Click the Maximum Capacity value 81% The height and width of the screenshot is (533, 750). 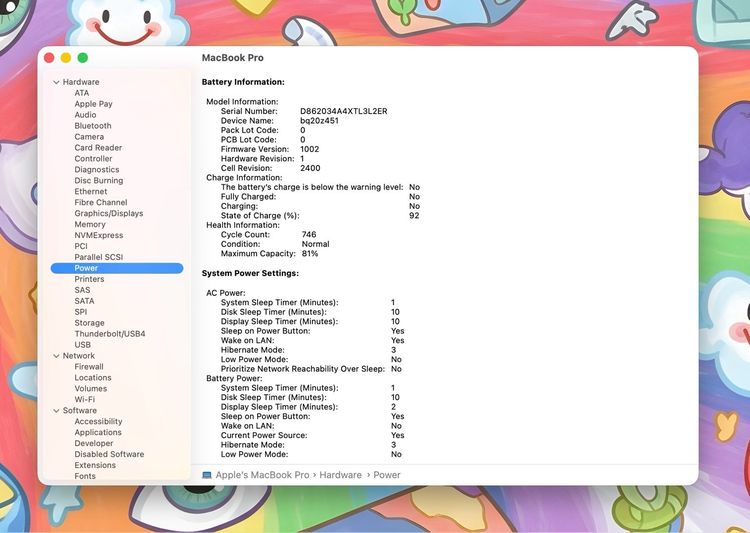(309, 254)
